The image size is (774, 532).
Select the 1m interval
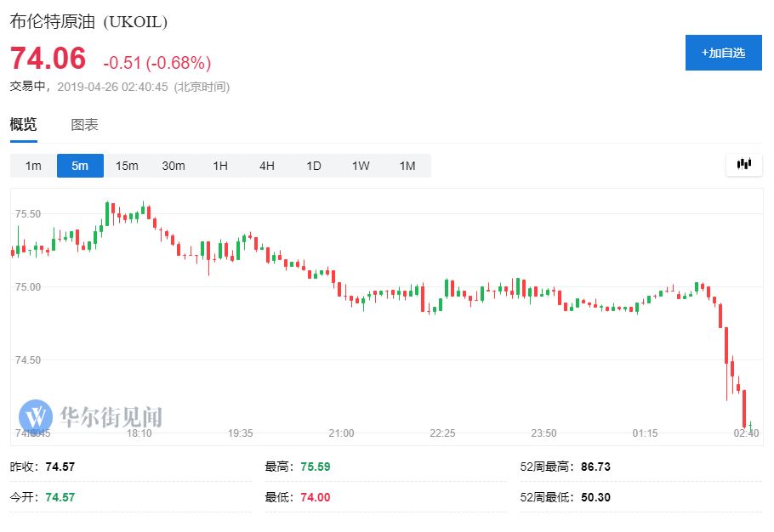click(x=33, y=166)
